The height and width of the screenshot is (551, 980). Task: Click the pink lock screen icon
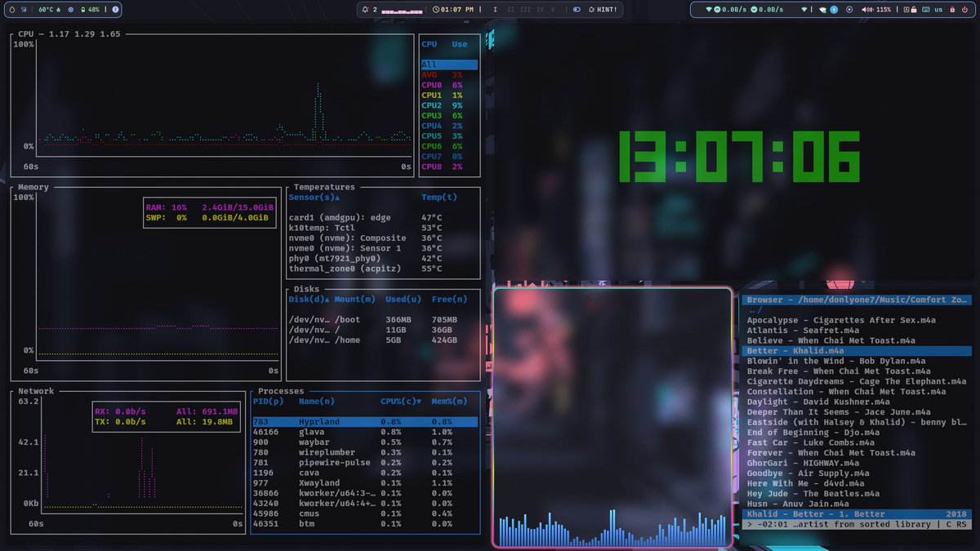coord(952,10)
